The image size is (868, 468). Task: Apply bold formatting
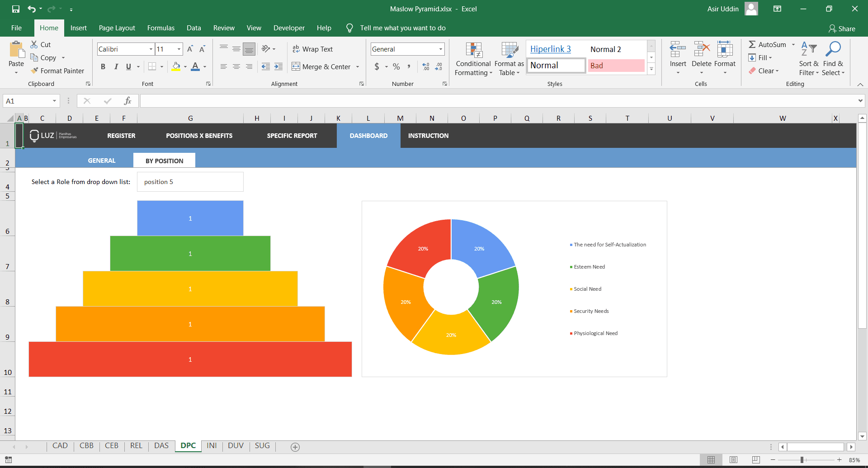pos(103,66)
